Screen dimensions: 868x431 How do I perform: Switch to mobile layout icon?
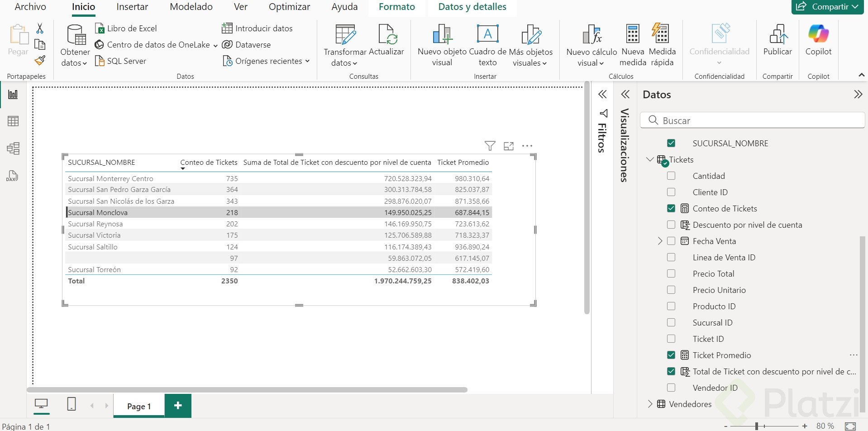72,404
